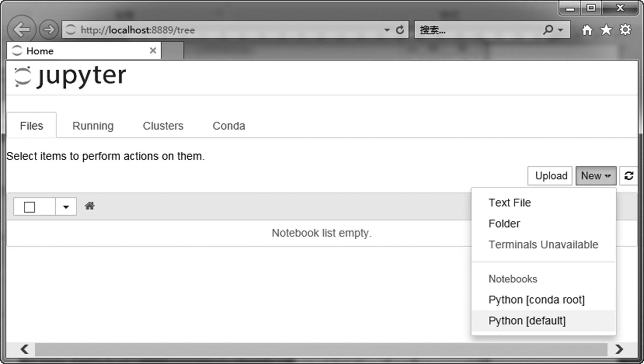Open the Clusters tab

point(163,126)
